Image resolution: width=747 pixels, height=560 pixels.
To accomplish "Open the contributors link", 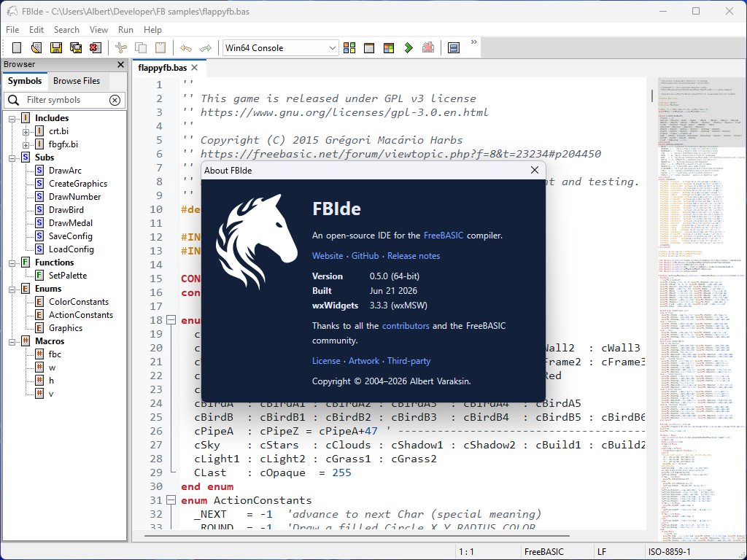I will 406,326.
